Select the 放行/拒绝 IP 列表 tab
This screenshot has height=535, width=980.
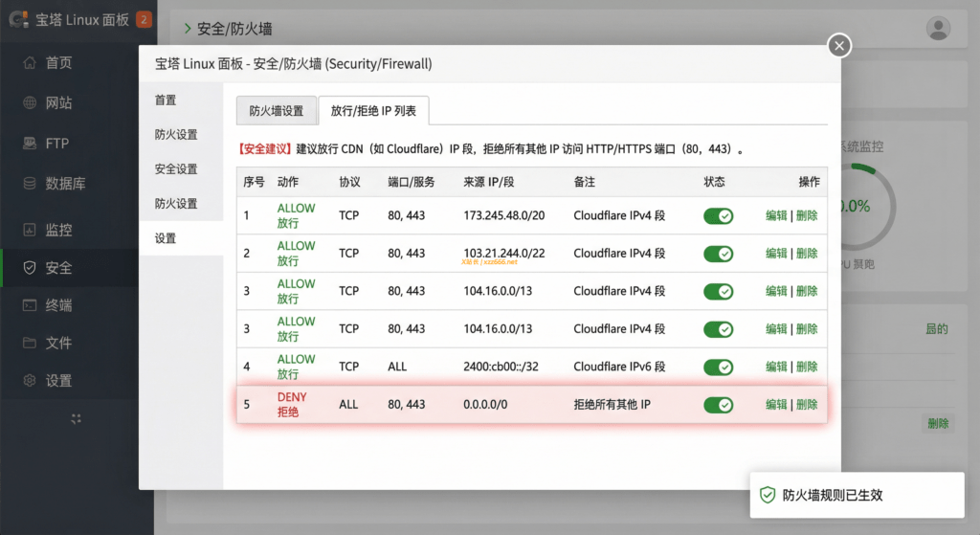click(x=373, y=111)
